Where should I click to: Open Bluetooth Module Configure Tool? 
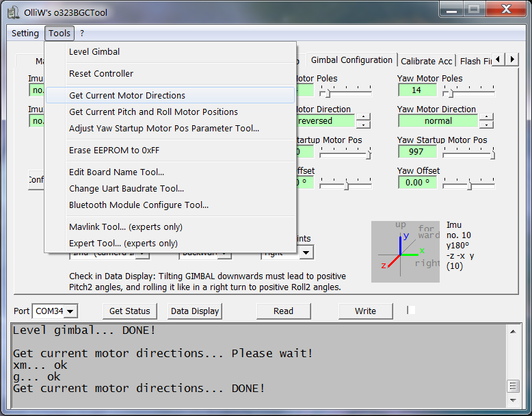[139, 205]
